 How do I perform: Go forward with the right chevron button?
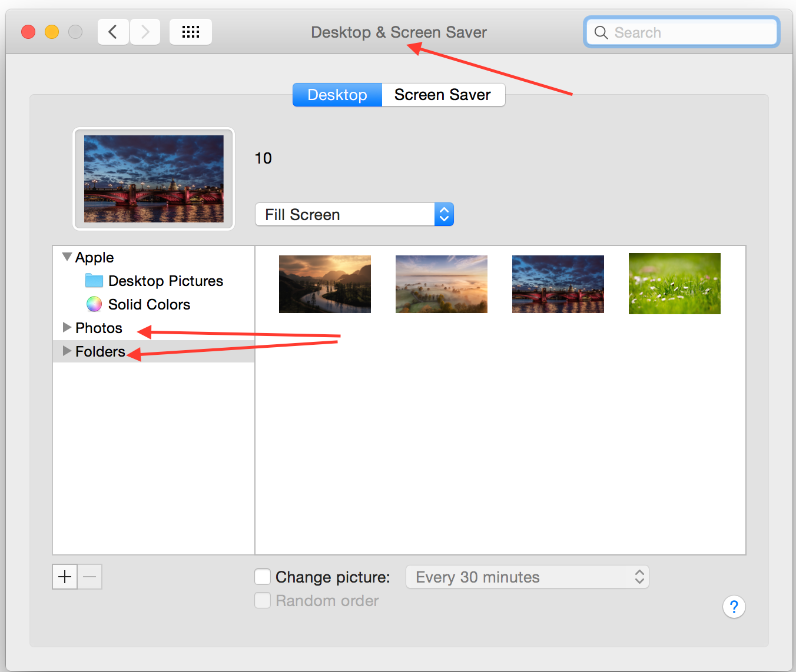pos(145,32)
